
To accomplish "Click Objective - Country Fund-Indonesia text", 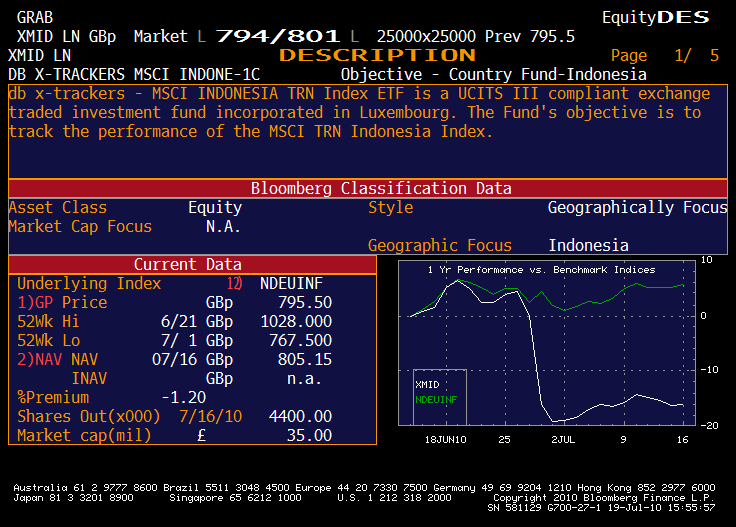I will point(493,75).
